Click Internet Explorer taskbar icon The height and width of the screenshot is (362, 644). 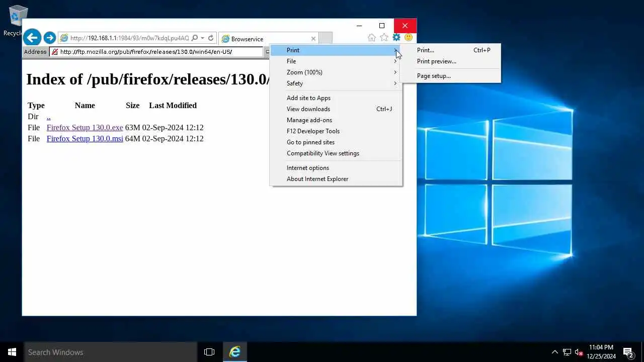pos(234,352)
